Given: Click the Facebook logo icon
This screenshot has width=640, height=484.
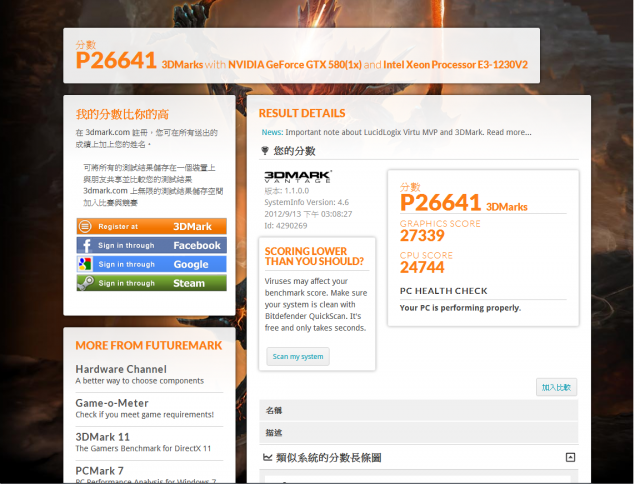Looking at the screenshot, I should (x=86, y=245).
